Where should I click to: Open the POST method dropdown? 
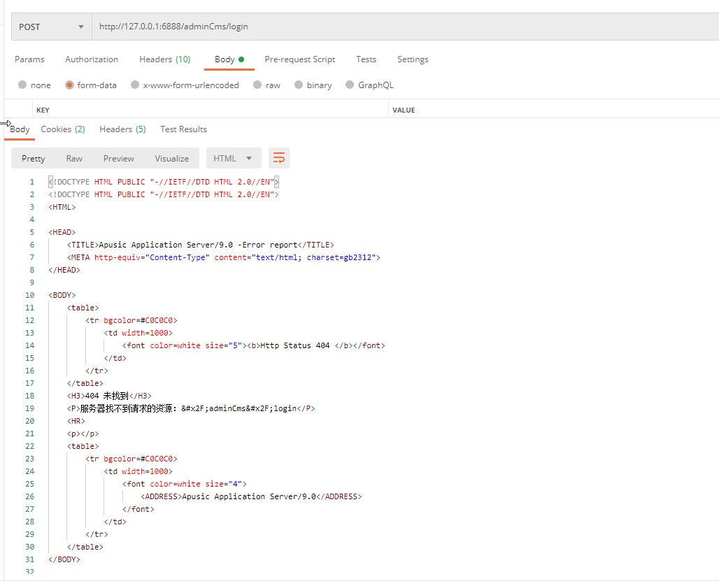click(x=51, y=27)
